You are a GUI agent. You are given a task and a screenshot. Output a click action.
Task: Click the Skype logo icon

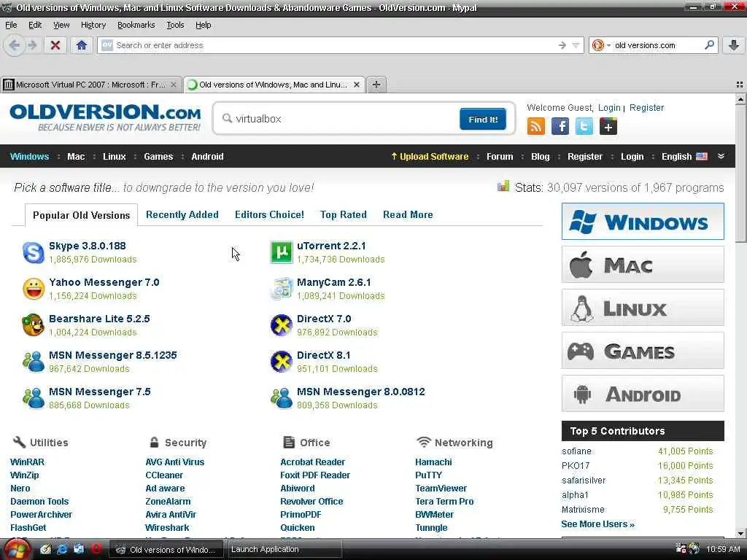(x=34, y=252)
